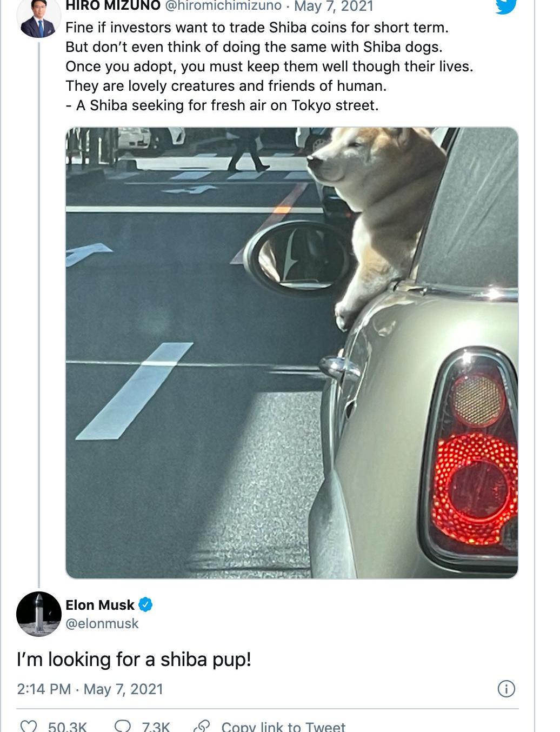
Task: Click Elon Musk's blue verified badge
Action: pos(146,604)
